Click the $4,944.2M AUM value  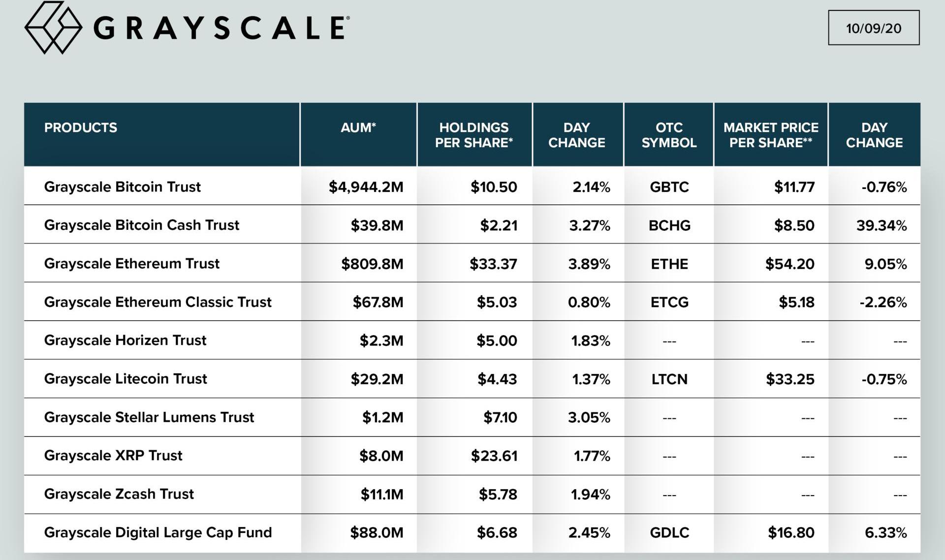(x=366, y=187)
